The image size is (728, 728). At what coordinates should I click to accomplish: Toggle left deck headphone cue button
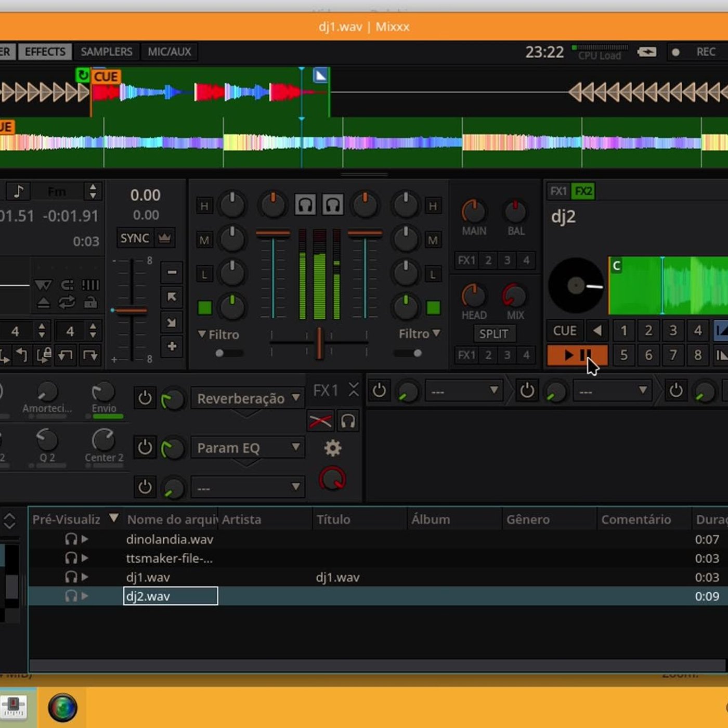coord(305,205)
